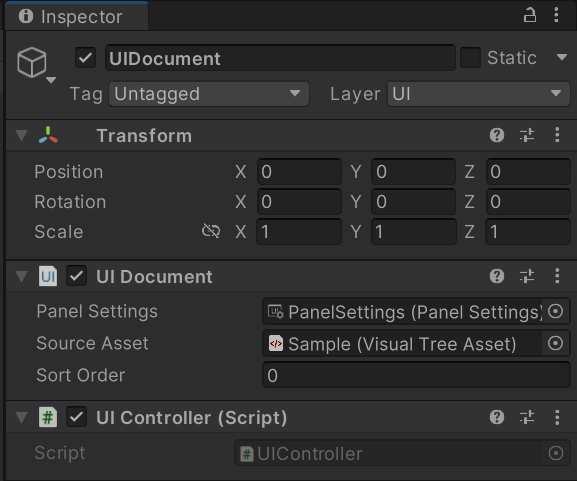Collapse the Transform component foldout

(22, 135)
